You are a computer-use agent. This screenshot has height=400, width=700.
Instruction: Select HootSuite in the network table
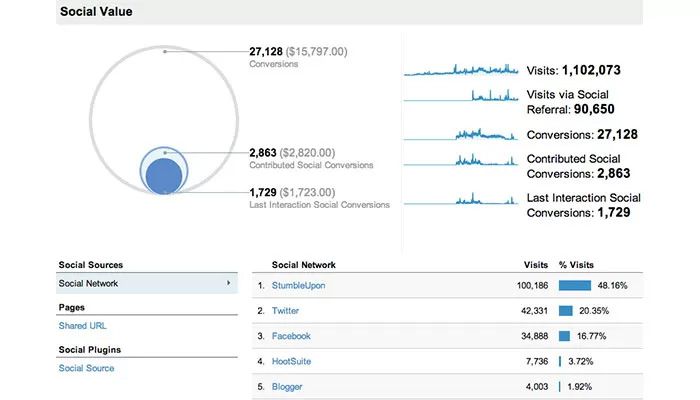click(292, 361)
